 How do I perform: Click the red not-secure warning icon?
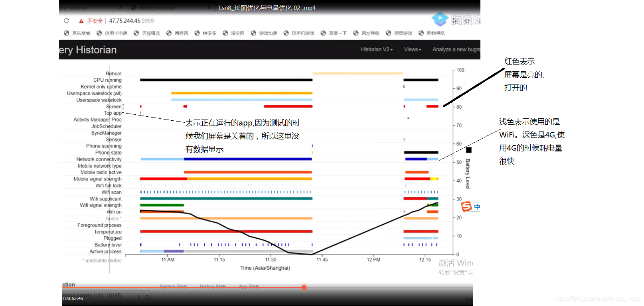81,21
